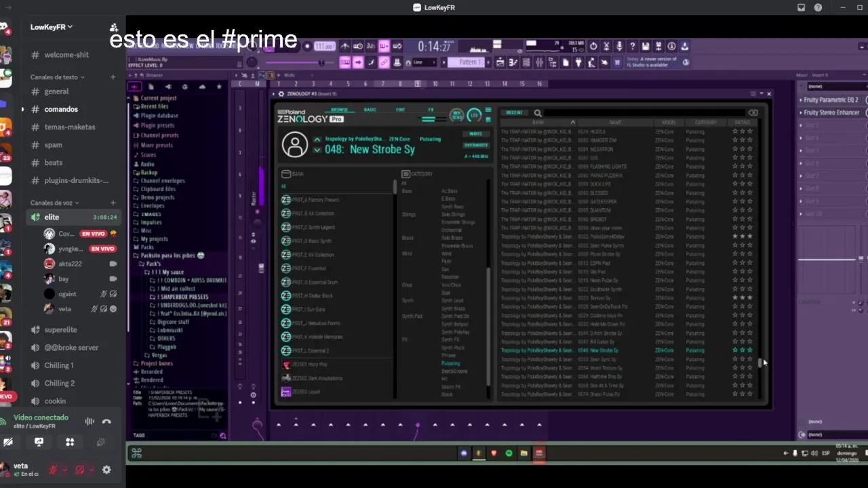This screenshot has width=868, height=488.
Task: Open the Pattern 1 selector dropdown
Action: (468, 62)
